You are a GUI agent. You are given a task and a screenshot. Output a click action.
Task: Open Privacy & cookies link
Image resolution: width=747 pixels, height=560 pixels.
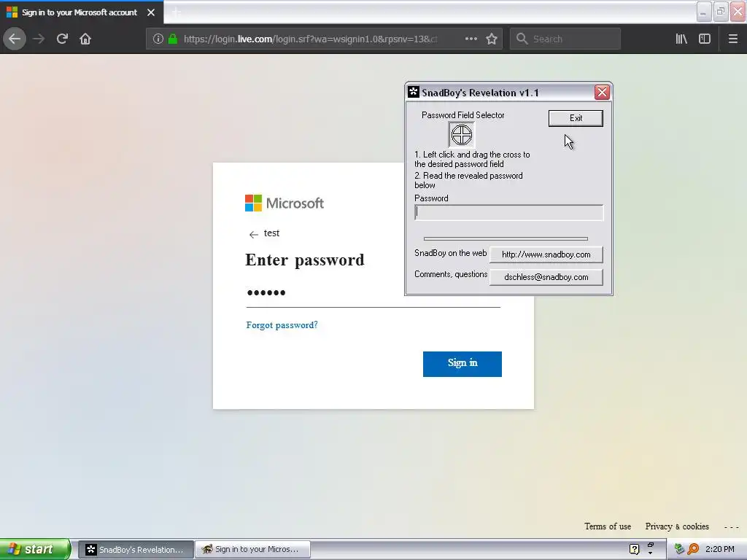pos(677,526)
